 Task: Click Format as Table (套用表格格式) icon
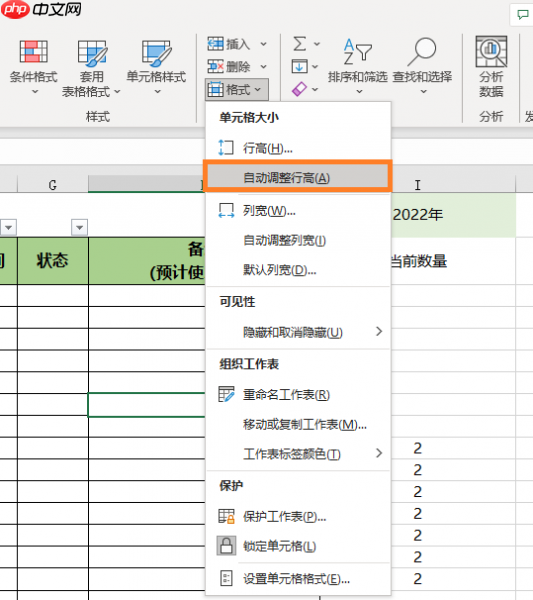92,52
